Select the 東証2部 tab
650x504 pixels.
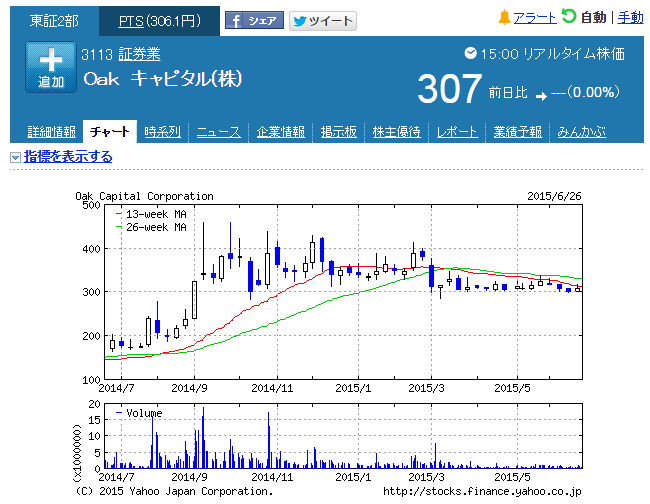point(54,21)
